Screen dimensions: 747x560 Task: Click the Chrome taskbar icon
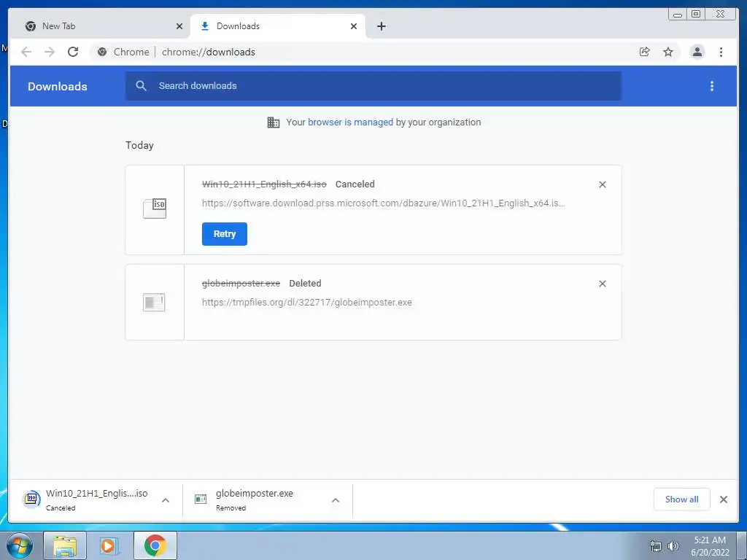coord(155,545)
